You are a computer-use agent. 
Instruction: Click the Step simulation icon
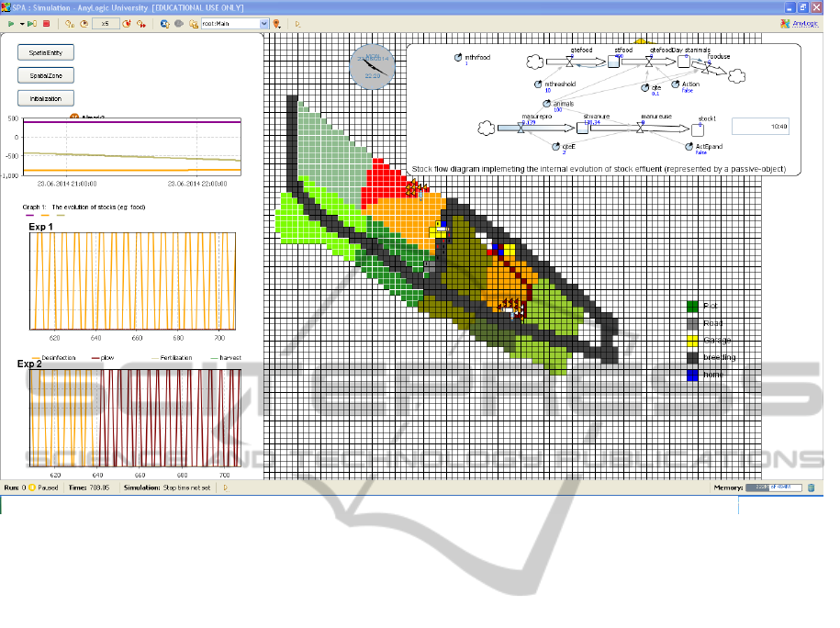32,23
